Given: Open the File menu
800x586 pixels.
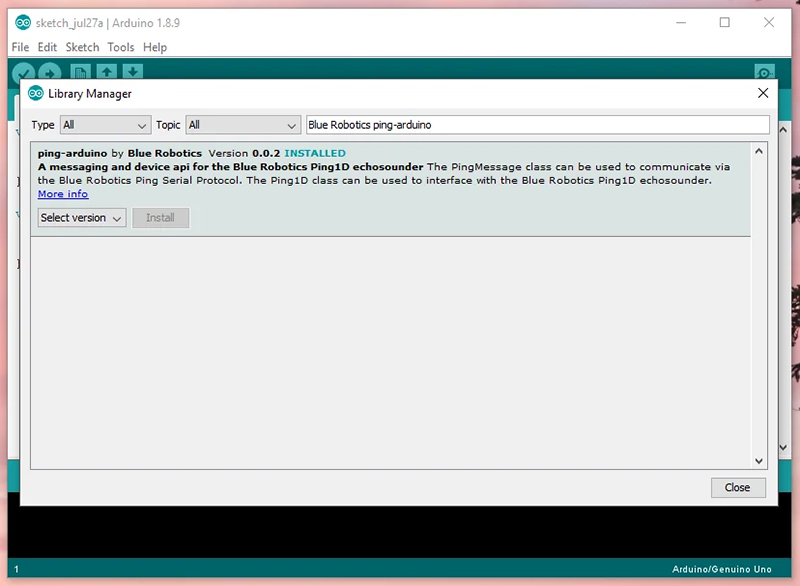Looking at the screenshot, I should 20,47.
